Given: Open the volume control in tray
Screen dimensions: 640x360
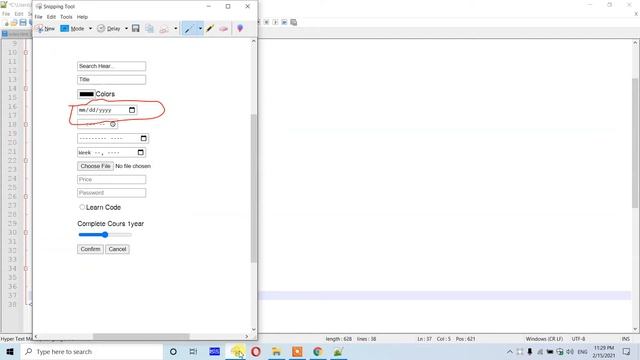Looking at the screenshot, I should (570, 351).
